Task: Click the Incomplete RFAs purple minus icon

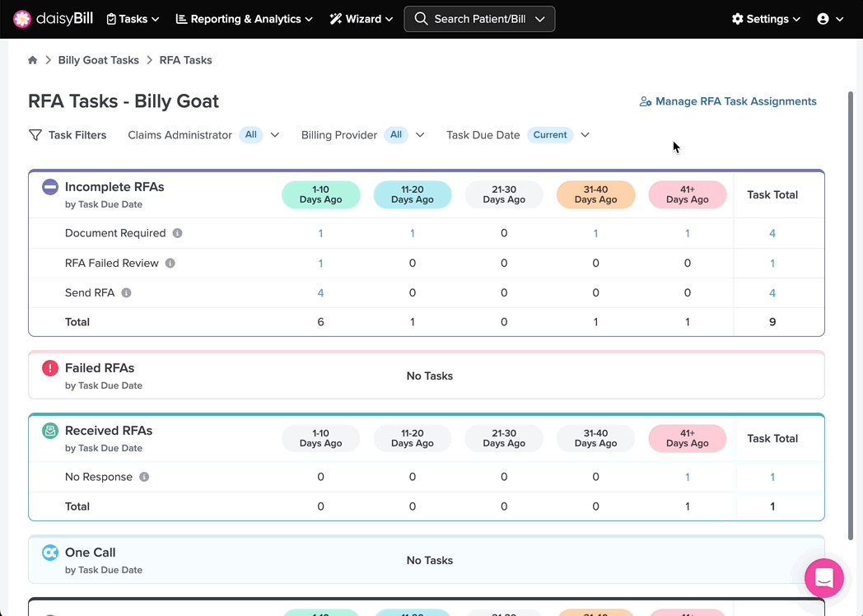Action: (50, 187)
